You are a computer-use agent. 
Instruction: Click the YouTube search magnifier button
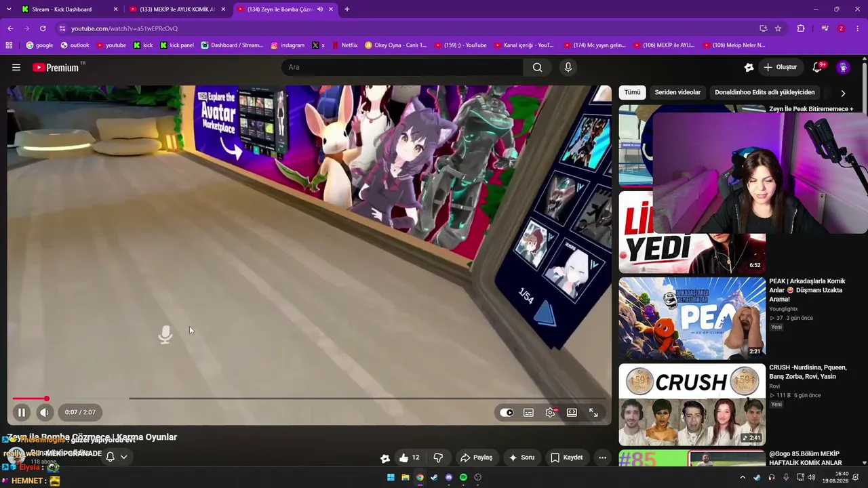tap(537, 67)
